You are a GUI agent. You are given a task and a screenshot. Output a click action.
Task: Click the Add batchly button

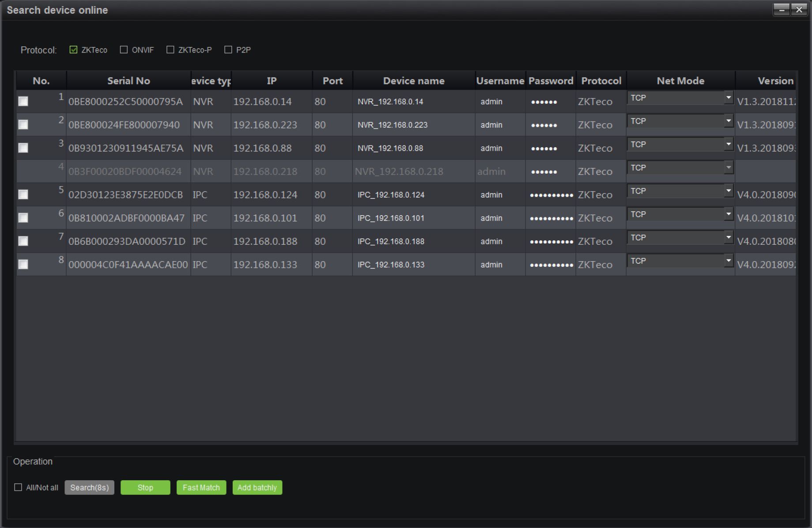(x=257, y=488)
